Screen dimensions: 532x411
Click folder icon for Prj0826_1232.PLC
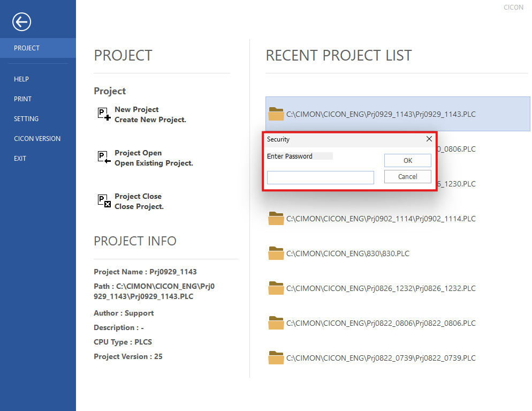pyautogui.click(x=276, y=288)
